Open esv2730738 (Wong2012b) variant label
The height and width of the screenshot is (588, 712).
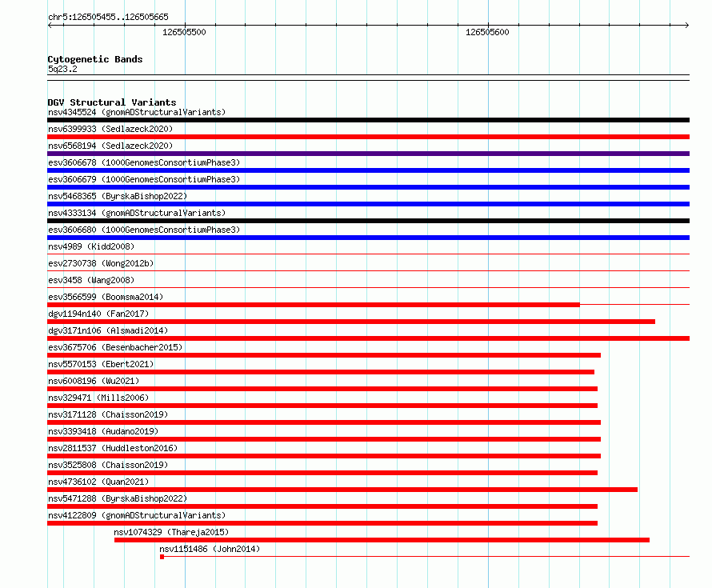point(101,263)
